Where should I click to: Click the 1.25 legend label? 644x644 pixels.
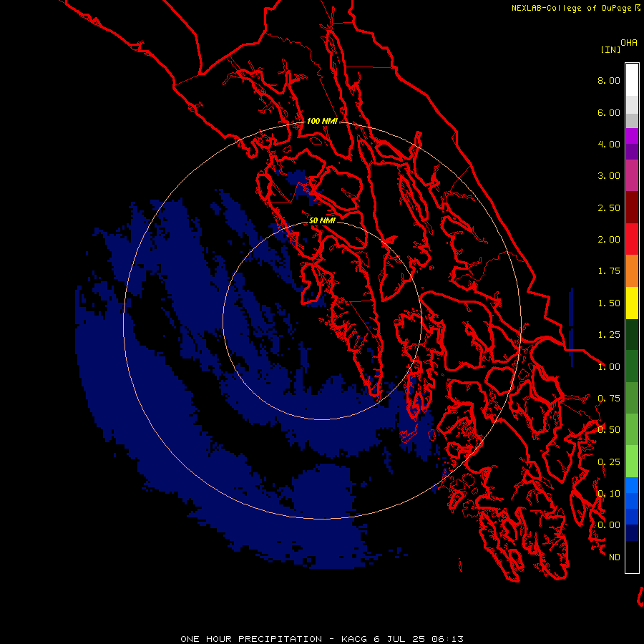click(609, 335)
